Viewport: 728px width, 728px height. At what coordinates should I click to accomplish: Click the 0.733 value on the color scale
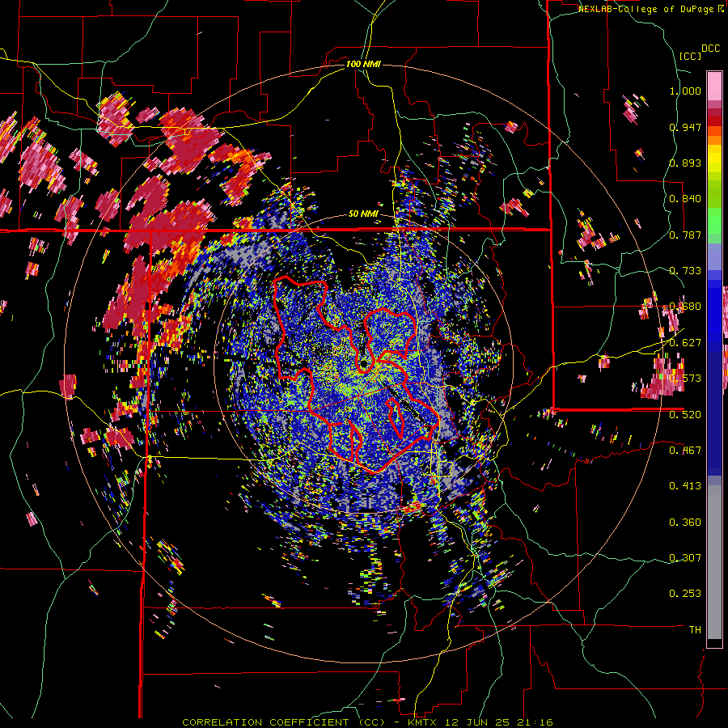(x=685, y=271)
